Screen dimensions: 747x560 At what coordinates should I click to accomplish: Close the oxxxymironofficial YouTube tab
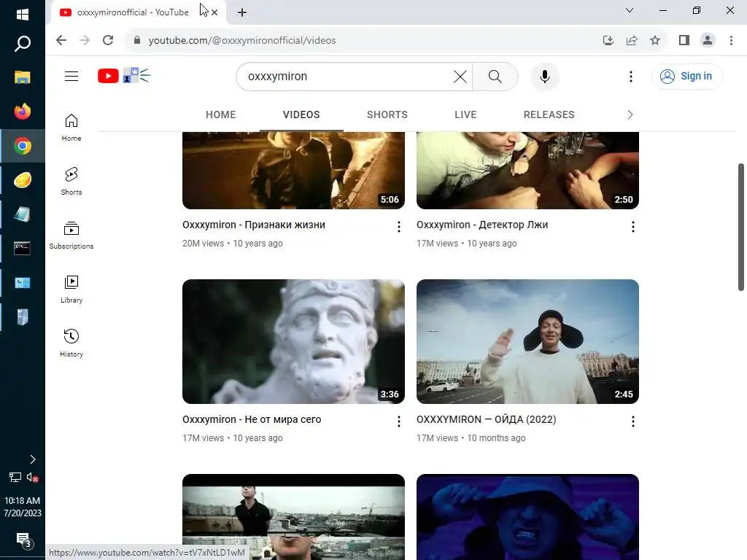coord(214,12)
